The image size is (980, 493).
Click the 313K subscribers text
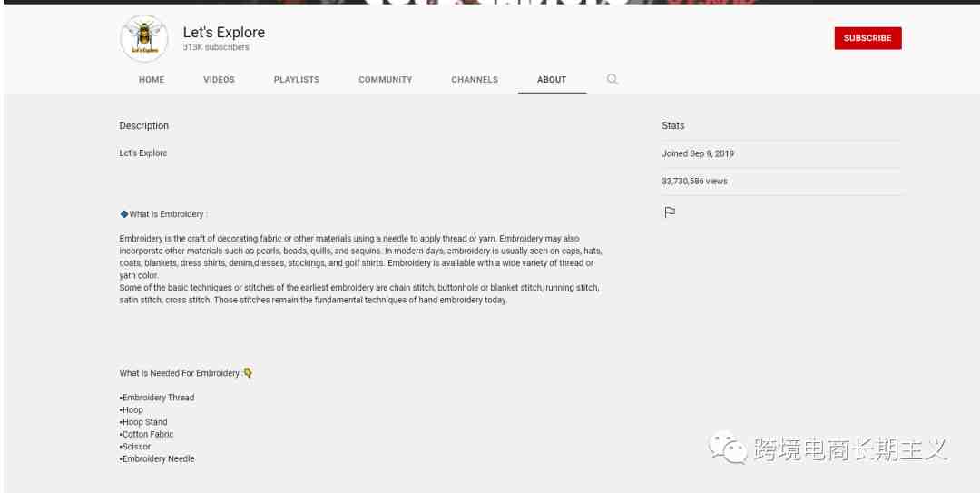click(x=216, y=47)
